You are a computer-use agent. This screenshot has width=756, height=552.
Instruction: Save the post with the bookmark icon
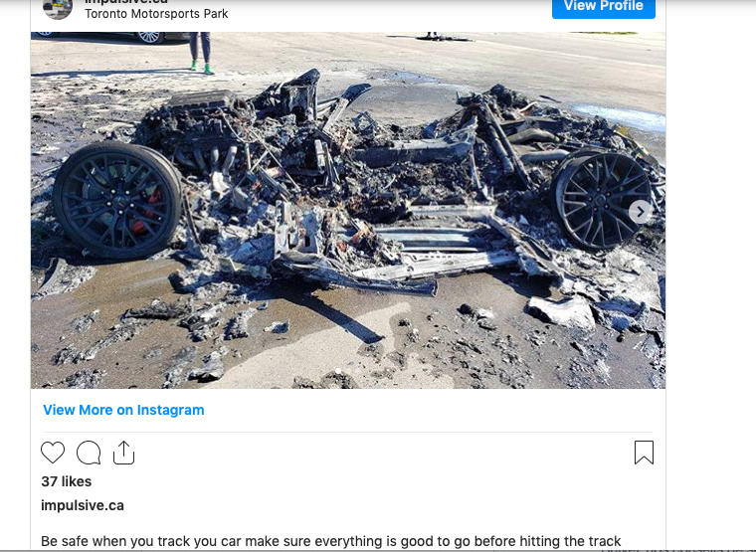click(x=644, y=453)
